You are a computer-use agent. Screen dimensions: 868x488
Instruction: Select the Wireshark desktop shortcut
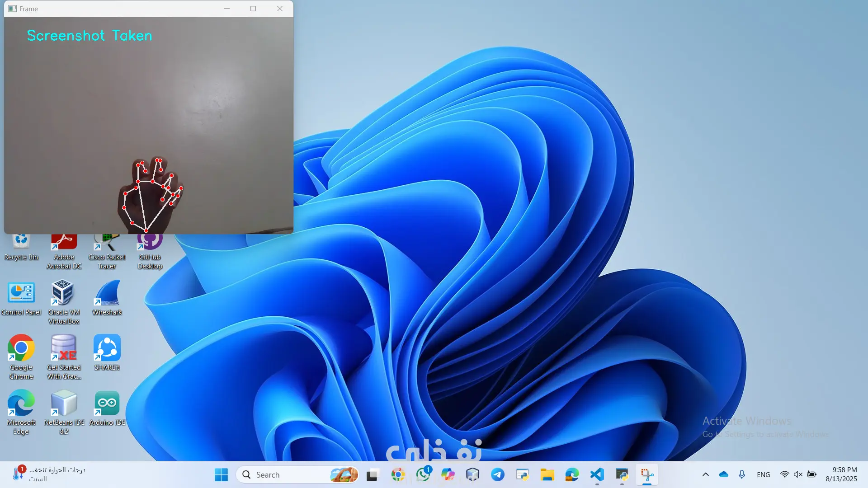pos(107,297)
